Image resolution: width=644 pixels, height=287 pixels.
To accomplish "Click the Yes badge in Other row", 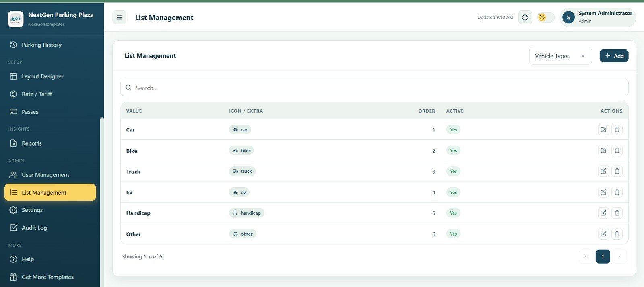I will tap(453, 234).
